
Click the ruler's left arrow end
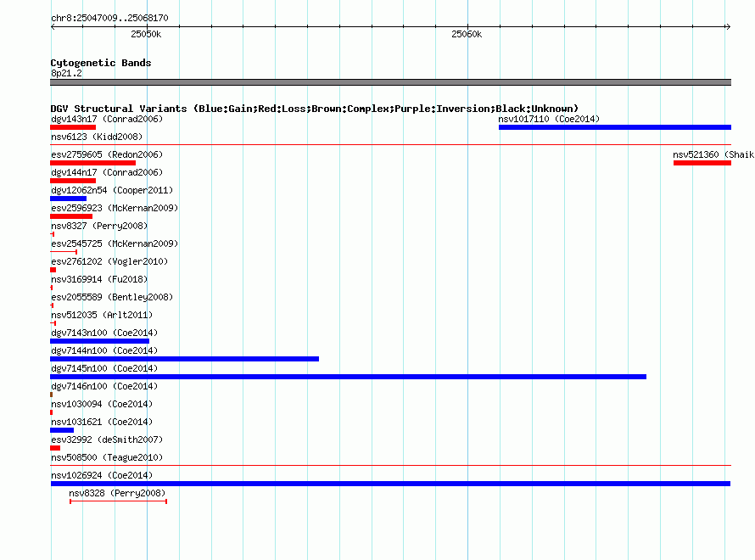[53, 27]
